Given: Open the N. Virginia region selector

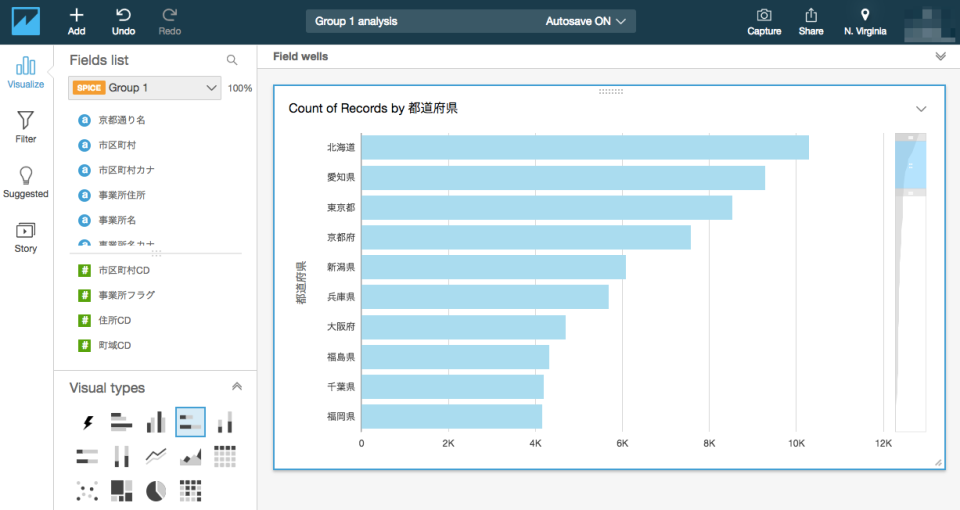Looking at the screenshot, I should (865, 21).
